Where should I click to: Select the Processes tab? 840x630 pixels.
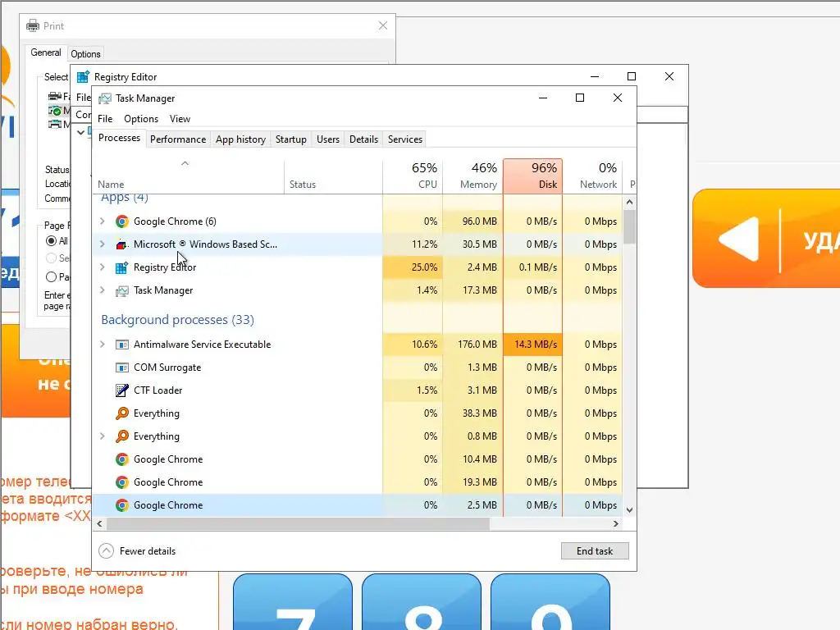[x=119, y=138]
